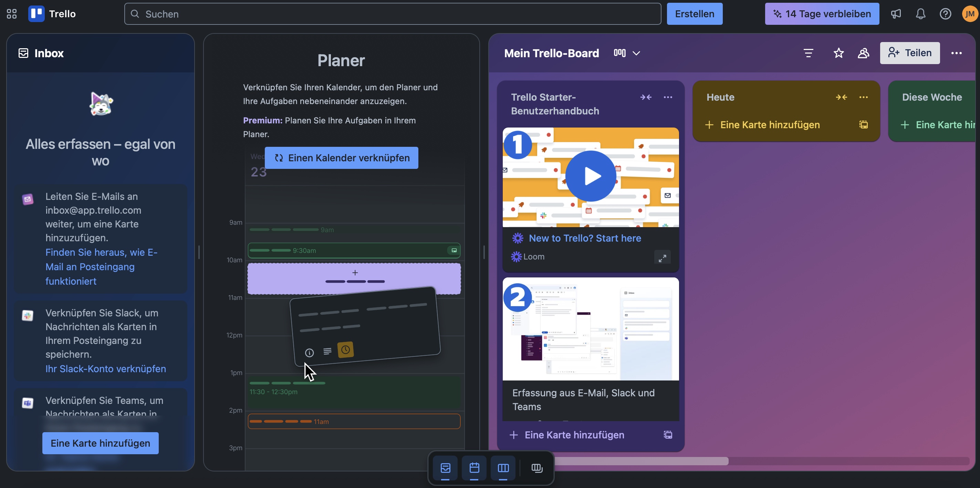980x488 pixels.
Task: Click the Trello logo home link
Action: pos(52,14)
